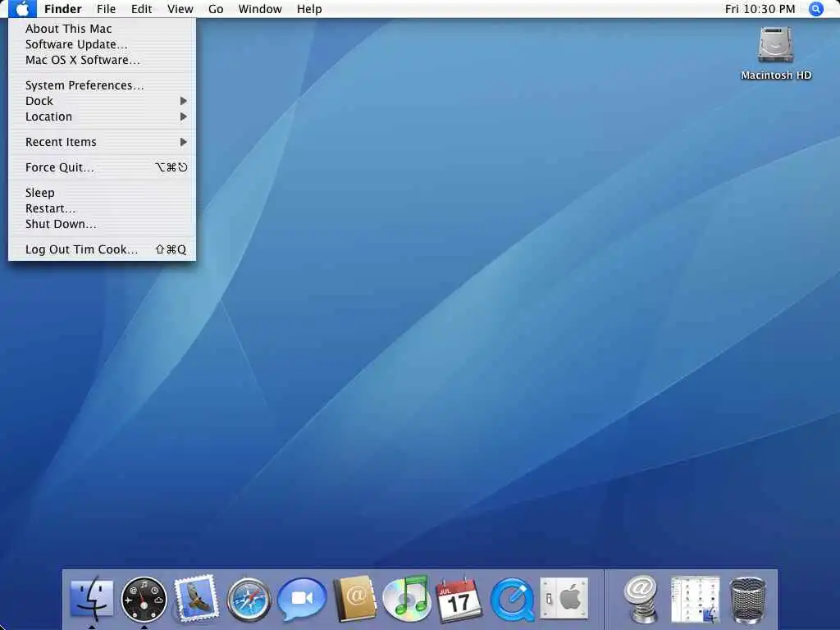Expand the Recent Items submenu
The image size is (840, 630).
click(x=102, y=142)
